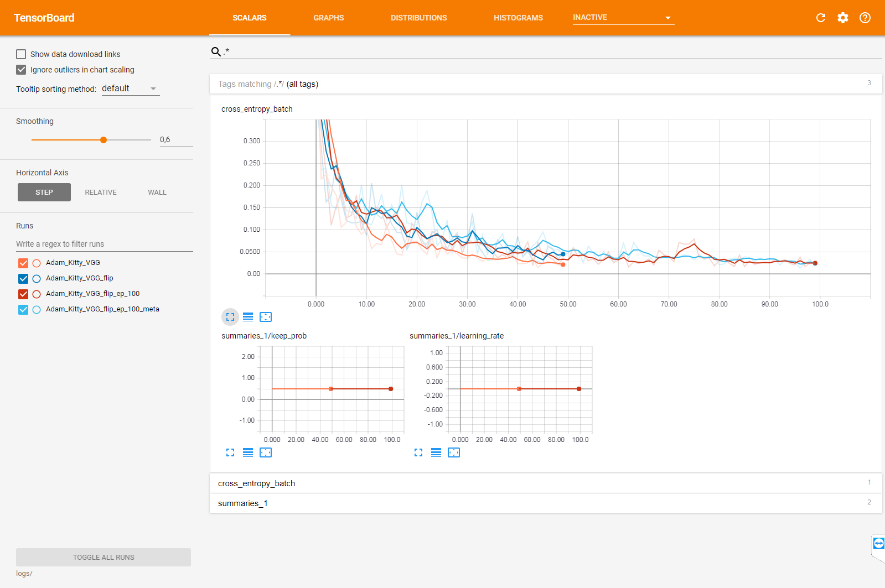
Task: Uncheck the Adam_Kitty_VGG run checkbox
Action: click(23, 263)
